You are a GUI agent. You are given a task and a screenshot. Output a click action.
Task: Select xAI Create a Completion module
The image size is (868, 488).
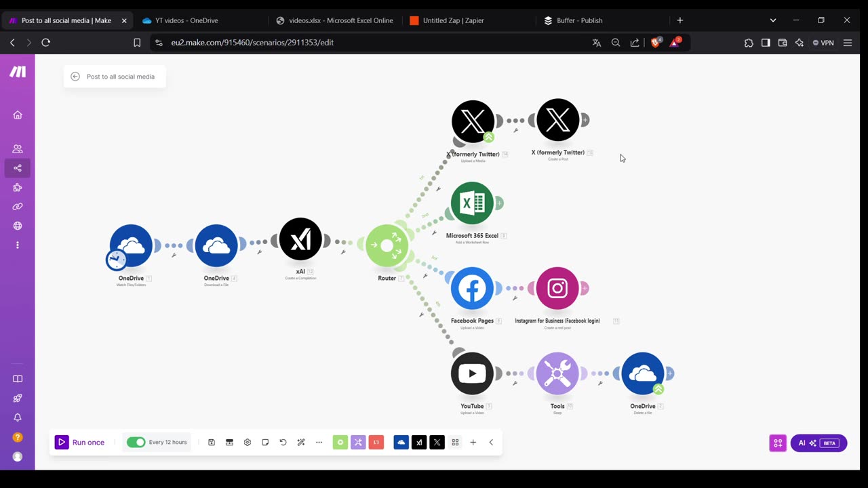300,239
